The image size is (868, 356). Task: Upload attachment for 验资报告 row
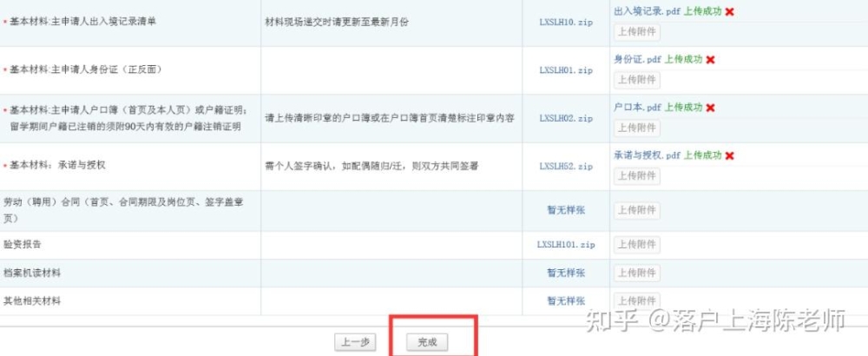pos(636,245)
